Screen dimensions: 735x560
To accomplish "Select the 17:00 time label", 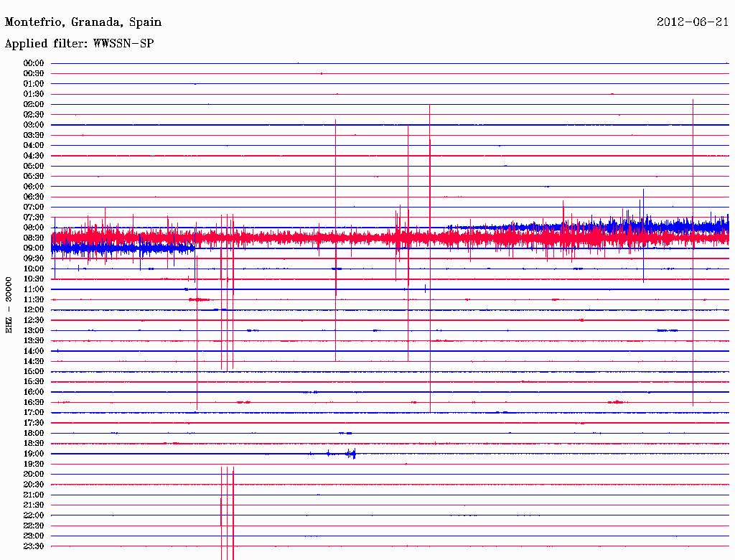I will point(34,413).
